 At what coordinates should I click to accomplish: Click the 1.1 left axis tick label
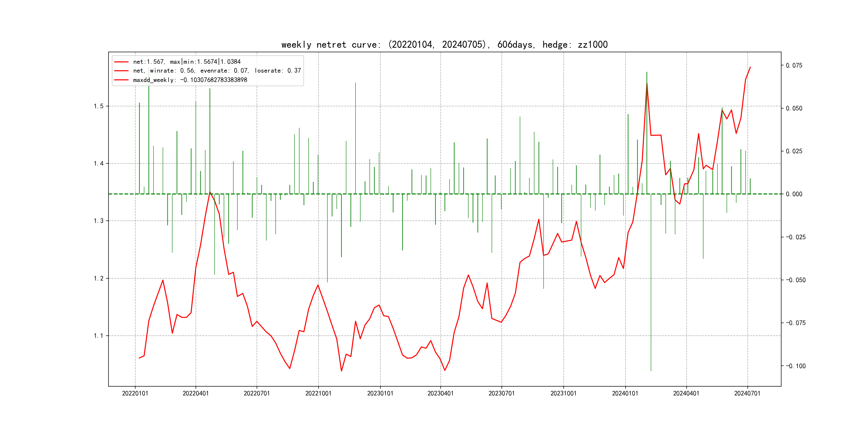[99, 336]
